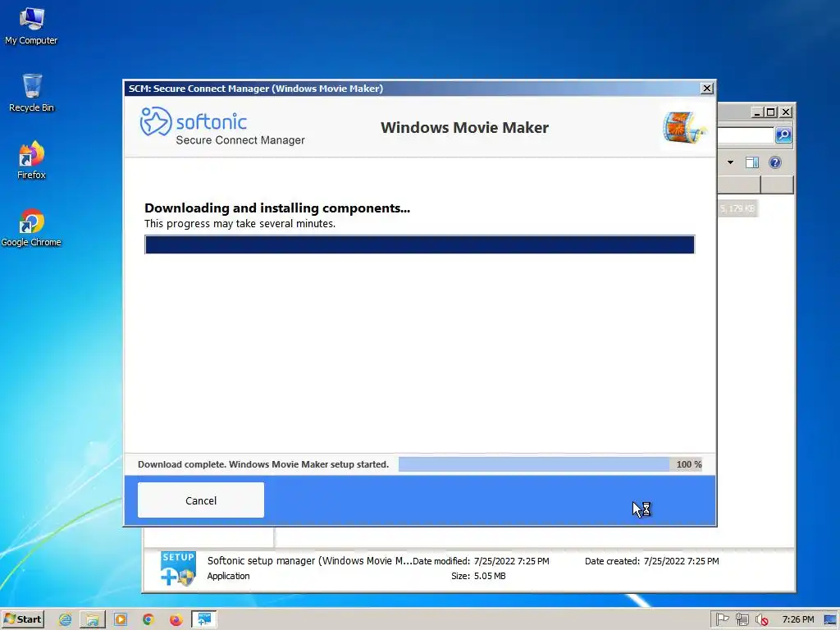Screen dimensions: 840x630
Task: Select the Recycle Bin desktop icon
Action: pyautogui.click(x=31, y=94)
